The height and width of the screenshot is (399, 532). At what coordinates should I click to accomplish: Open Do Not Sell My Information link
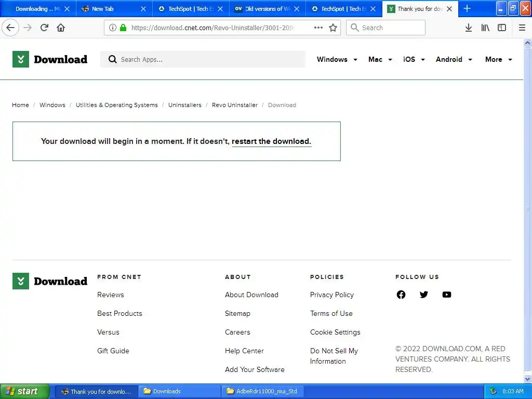click(334, 356)
